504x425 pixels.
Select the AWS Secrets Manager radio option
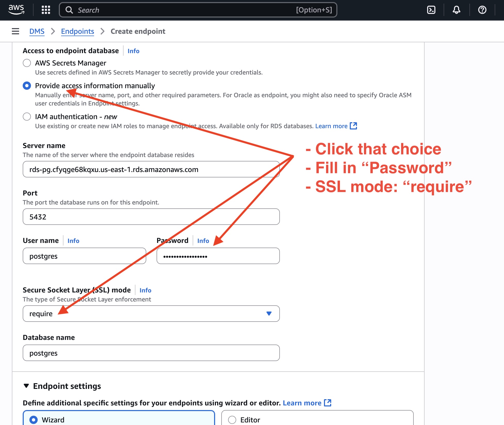pos(27,63)
